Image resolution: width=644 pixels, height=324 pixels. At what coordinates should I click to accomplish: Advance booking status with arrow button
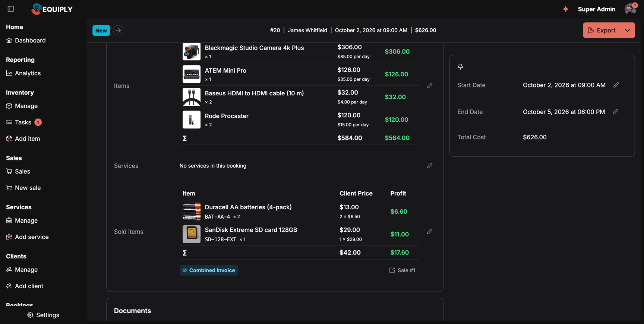pos(118,30)
